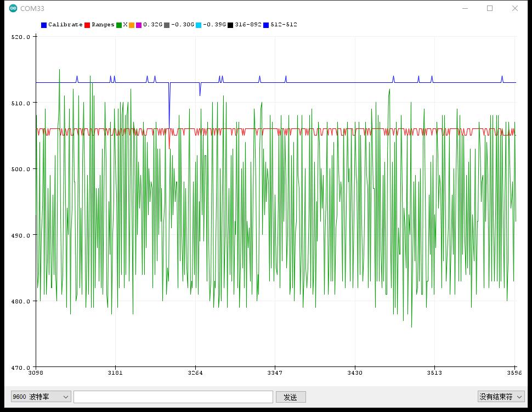Image resolution: width=532 pixels, height=412 pixels.
Task: Click the -0.39G legend label
Action: (x=214, y=25)
